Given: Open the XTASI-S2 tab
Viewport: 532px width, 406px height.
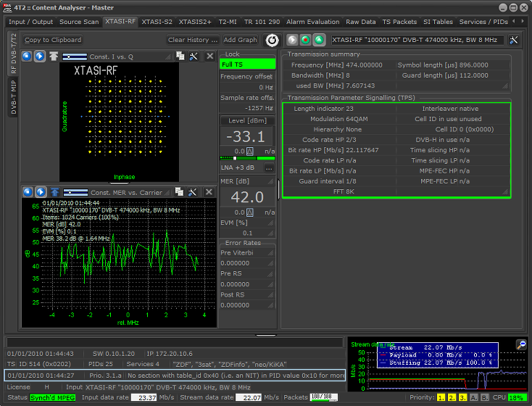Looking at the screenshot, I should (x=157, y=22).
